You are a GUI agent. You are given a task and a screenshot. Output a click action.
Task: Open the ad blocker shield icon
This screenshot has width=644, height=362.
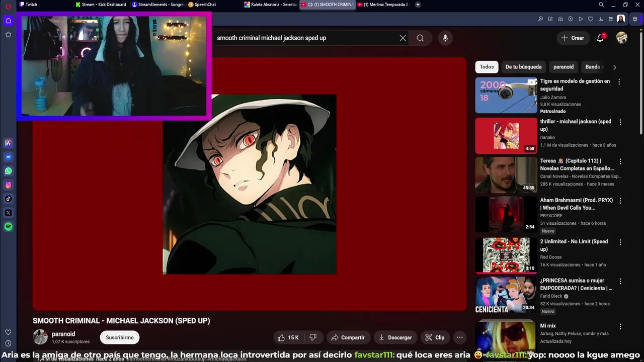pos(571,19)
